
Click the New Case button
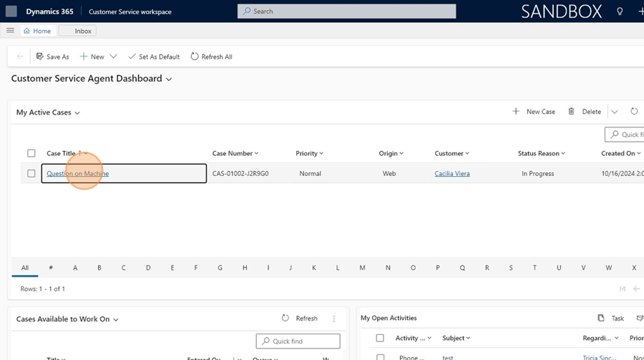(x=534, y=112)
